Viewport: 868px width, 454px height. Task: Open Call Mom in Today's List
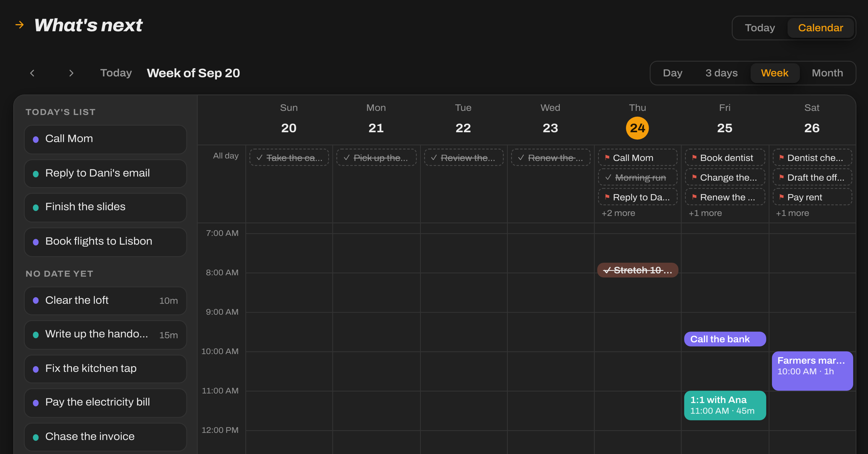click(105, 139)
